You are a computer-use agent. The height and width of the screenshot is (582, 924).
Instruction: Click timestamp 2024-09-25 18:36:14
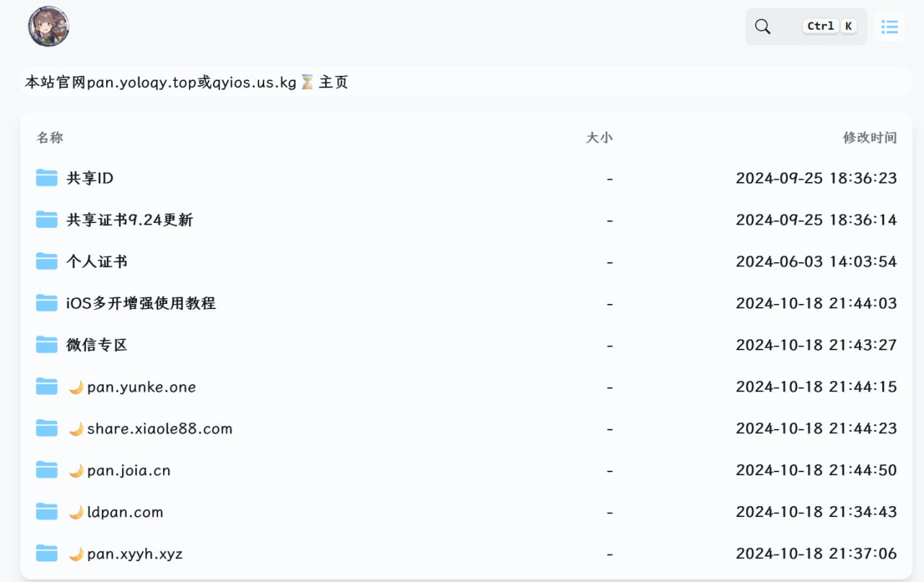[816, 220]
